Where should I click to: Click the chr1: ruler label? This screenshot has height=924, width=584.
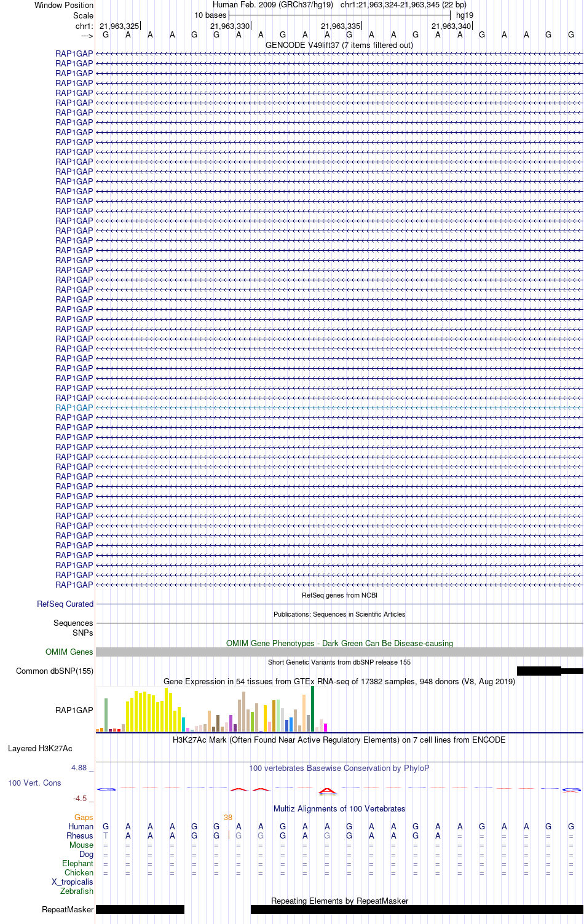pyautogui.click(x=84, y=26)
